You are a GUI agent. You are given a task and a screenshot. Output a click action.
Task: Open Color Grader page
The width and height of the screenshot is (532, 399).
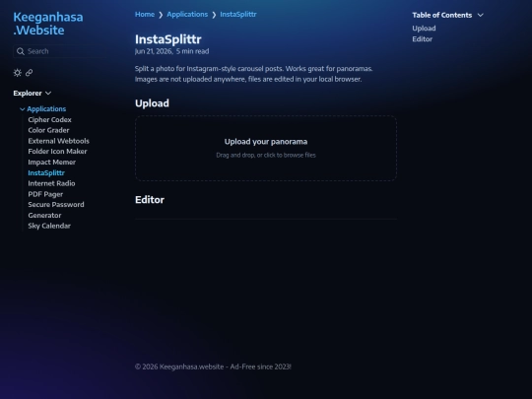click(x=48, y=130)
